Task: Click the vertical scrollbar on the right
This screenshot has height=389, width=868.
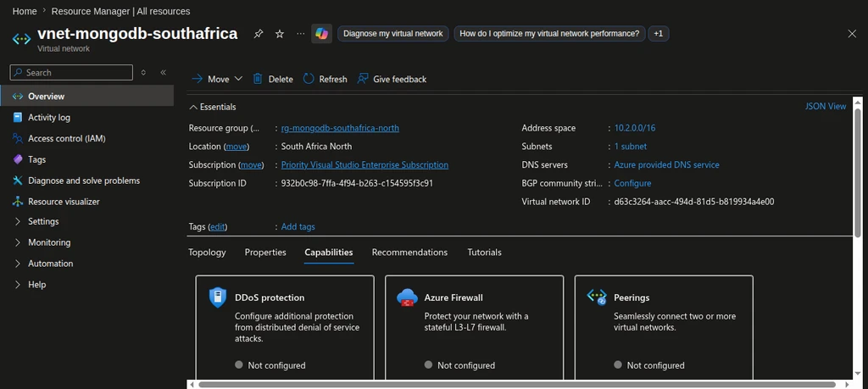Action: (x=858, y=173)
